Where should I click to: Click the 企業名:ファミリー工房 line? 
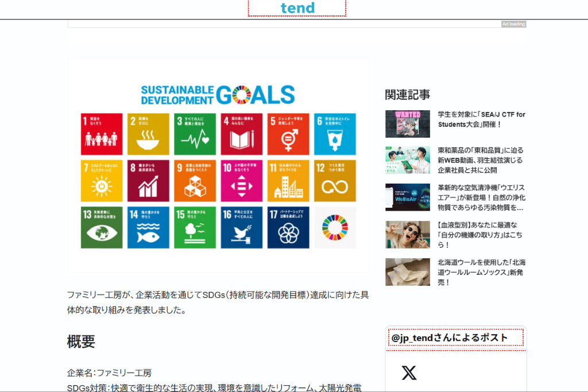tap(109, 373)
